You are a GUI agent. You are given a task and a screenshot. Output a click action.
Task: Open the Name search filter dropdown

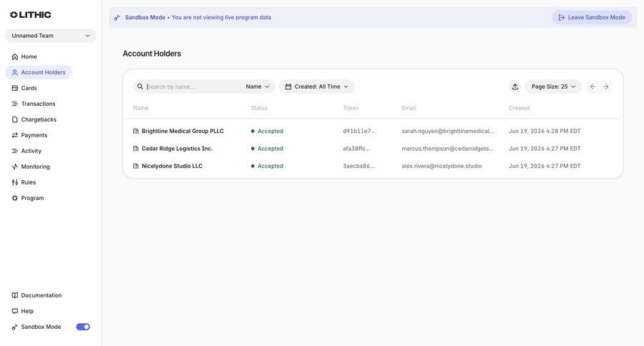pos(258,86)
